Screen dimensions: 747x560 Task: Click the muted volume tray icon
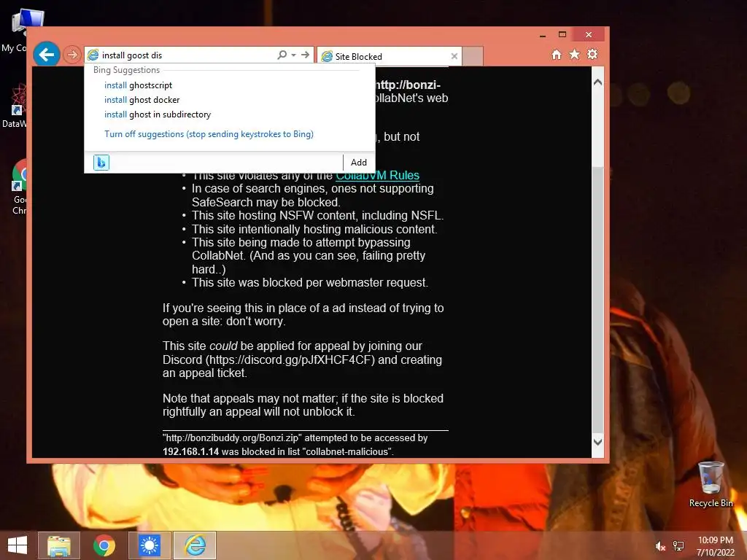[x=660, y=546]
